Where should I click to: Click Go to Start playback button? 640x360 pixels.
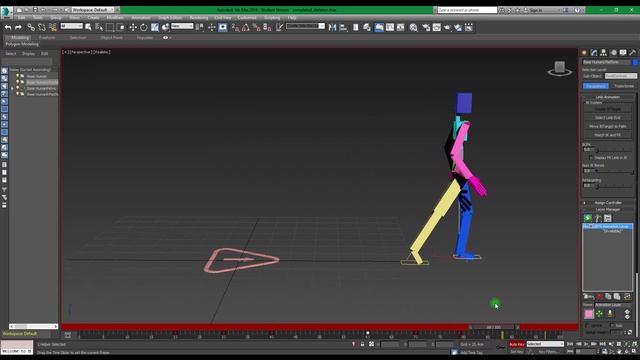click(x=570, y=344)
